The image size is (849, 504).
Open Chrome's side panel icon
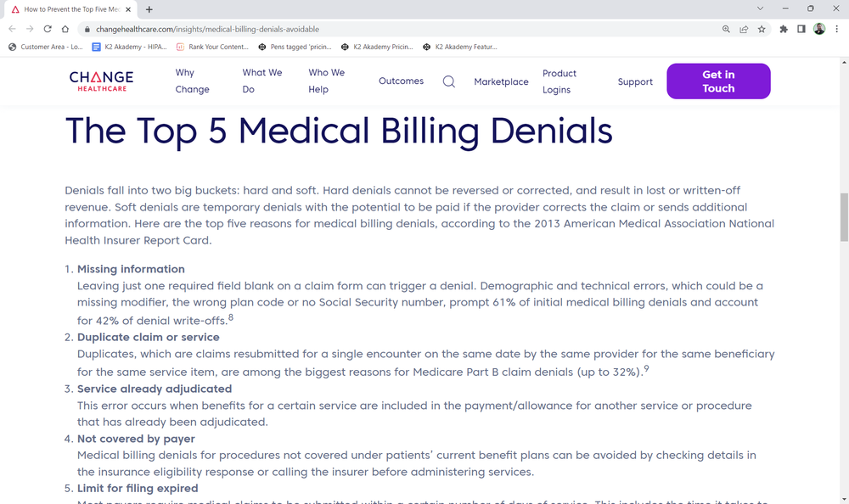[799, 28]
